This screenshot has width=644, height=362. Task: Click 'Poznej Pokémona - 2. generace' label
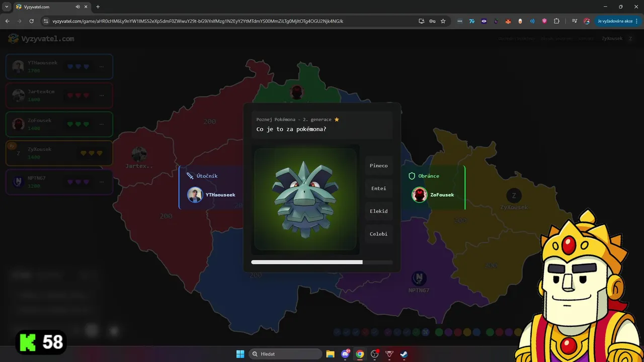[294, 120]
